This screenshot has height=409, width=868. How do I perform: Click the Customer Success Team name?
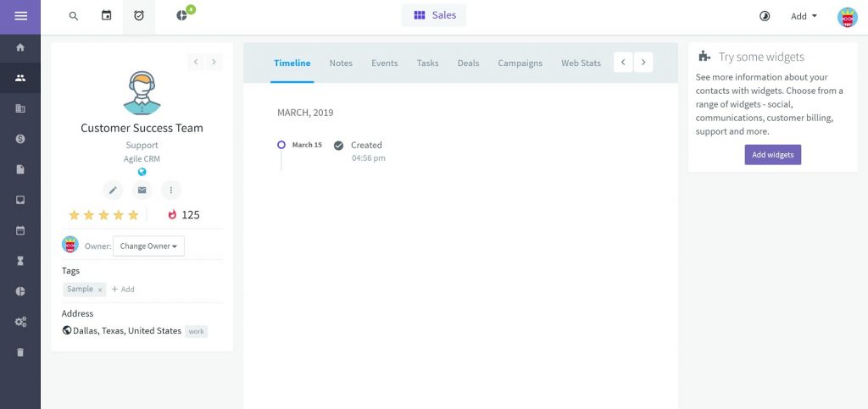click(142, 128)
